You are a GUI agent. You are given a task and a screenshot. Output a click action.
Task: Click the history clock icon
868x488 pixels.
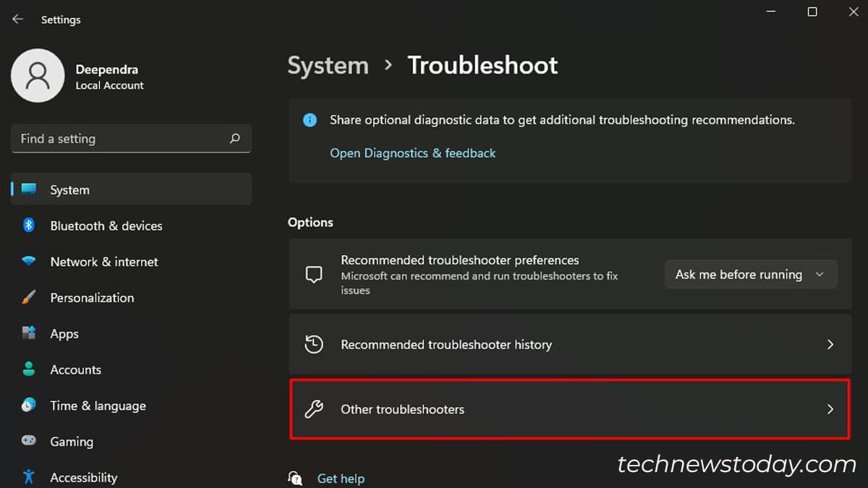tap(313, 344)
